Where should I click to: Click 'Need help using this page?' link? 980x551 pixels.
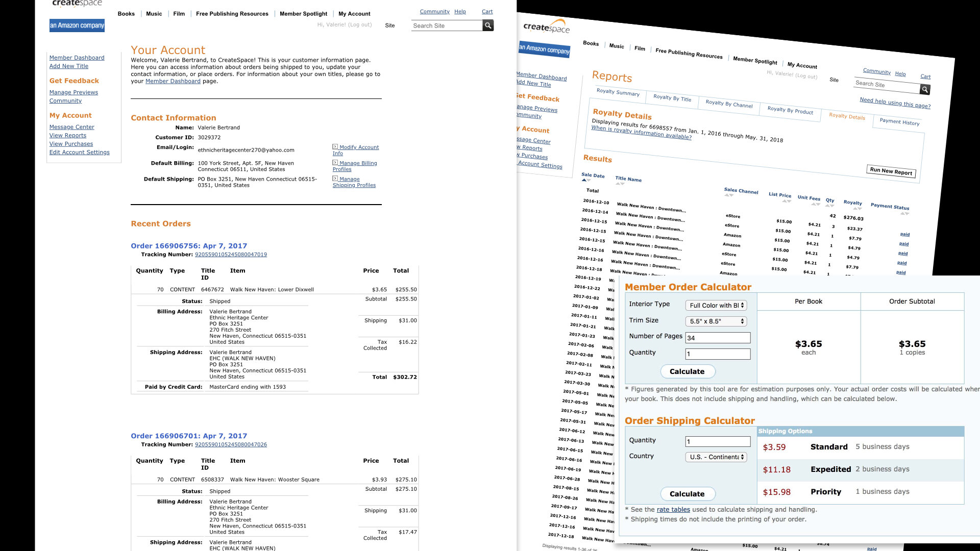895,103
